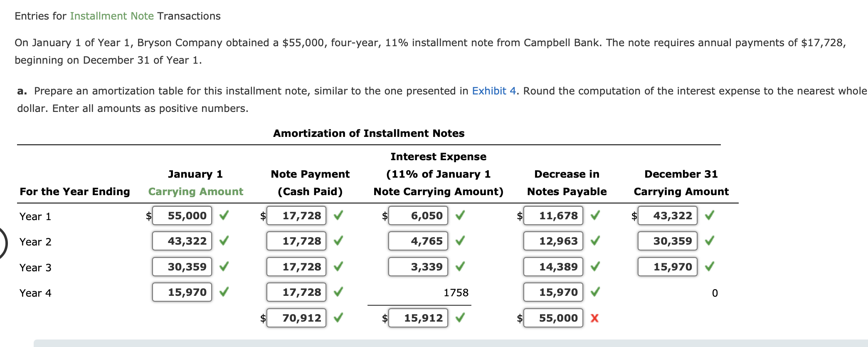
Task: Click the Year 4 Decrease field showing 15,970
Action: 553,292
